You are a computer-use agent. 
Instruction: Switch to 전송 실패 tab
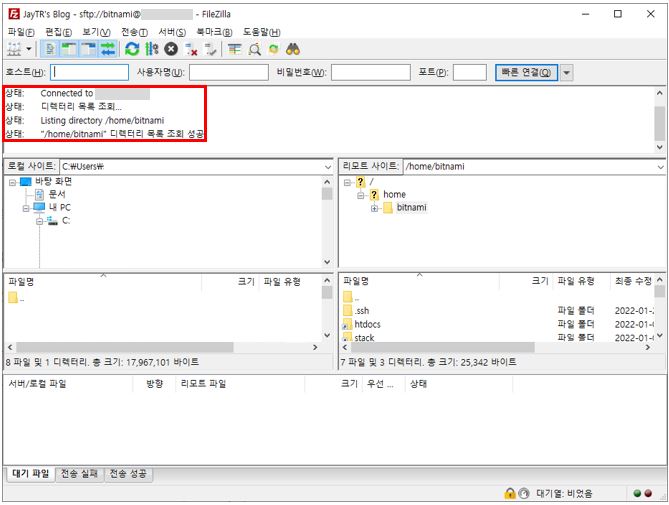(79, 474)
